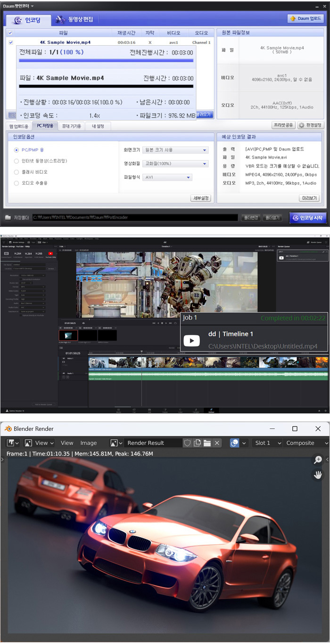Open the Color page in Resolve

click(x=180, y=410)
